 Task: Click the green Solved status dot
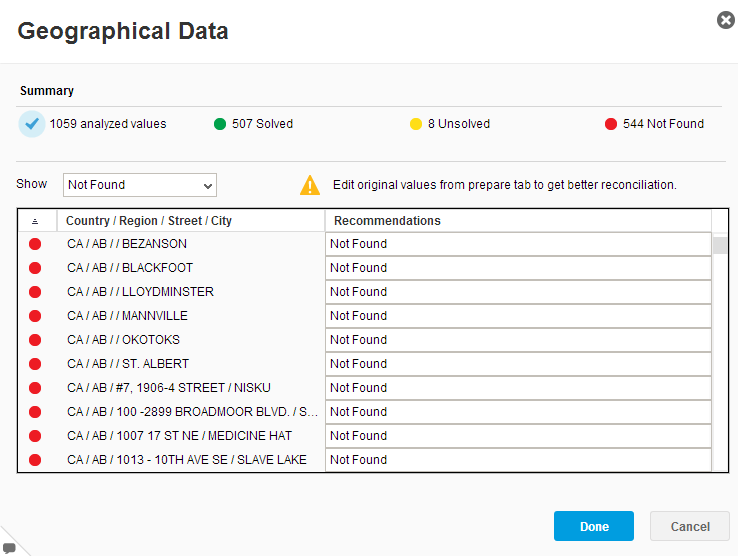click(220, 124)
